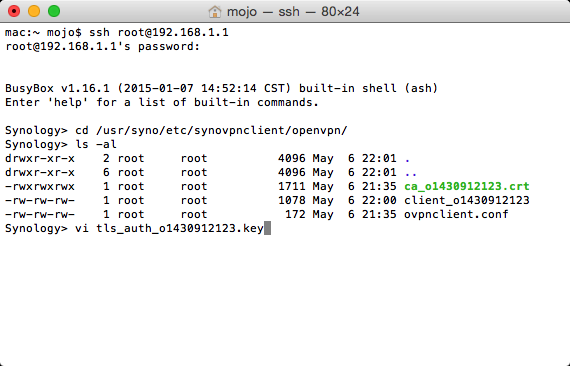Click the blinking cursor block after .key
This screenshot has height=366, width=570.
pyautogui.click(x=267, y=228)
